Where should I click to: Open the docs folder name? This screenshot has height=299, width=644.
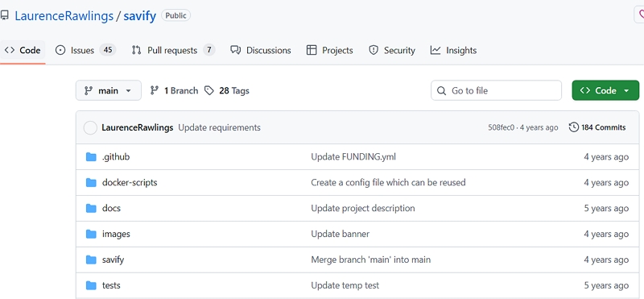[111, 208]
